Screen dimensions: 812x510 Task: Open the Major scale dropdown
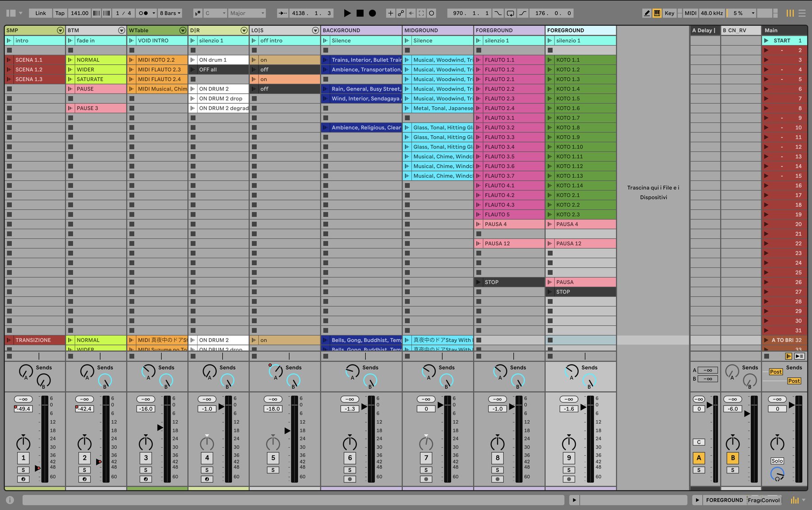coord(247,13)
